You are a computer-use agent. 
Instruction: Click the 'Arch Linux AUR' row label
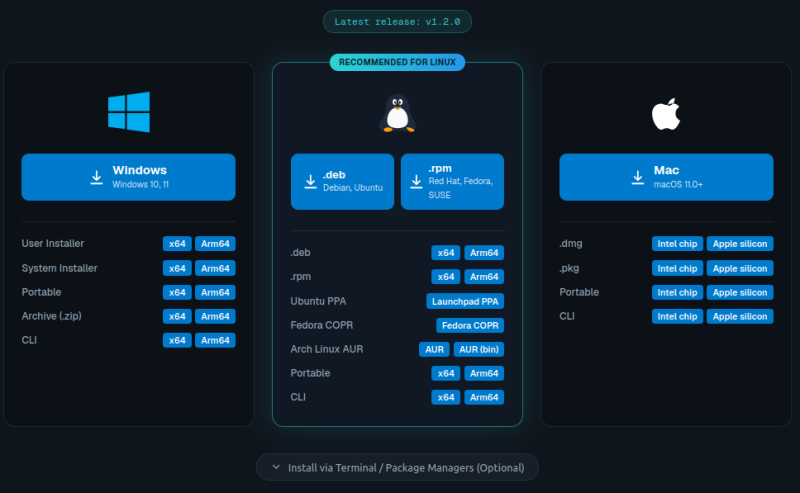[327, 349]
